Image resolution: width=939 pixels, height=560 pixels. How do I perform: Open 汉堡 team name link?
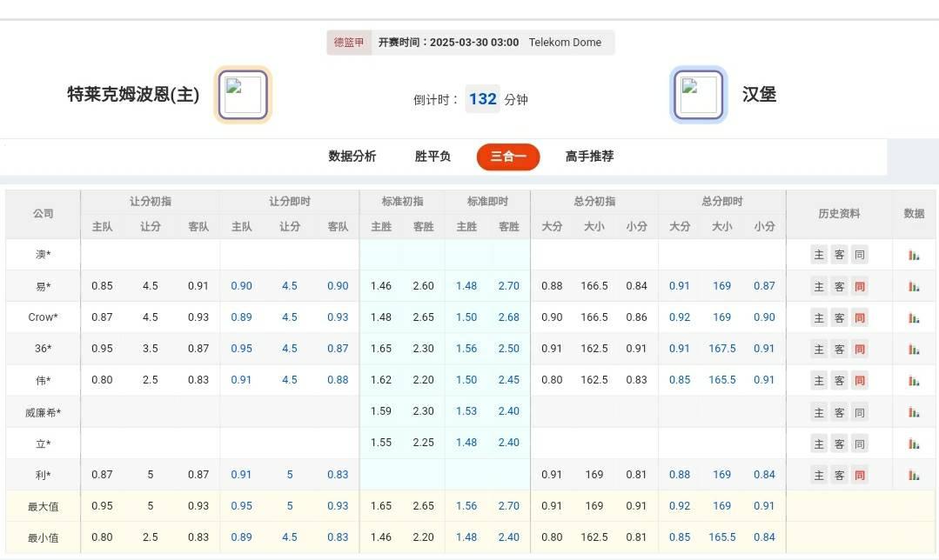click(x=760, y=95)
